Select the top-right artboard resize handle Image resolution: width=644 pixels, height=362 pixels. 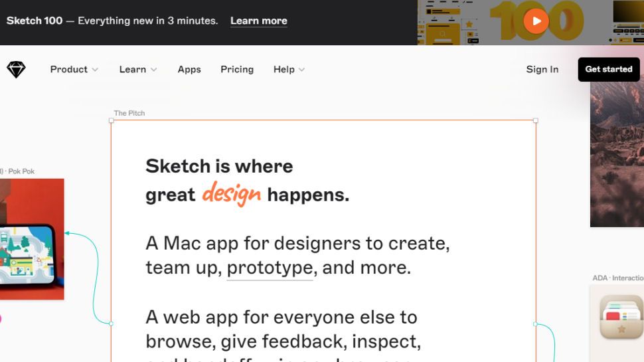536,120
